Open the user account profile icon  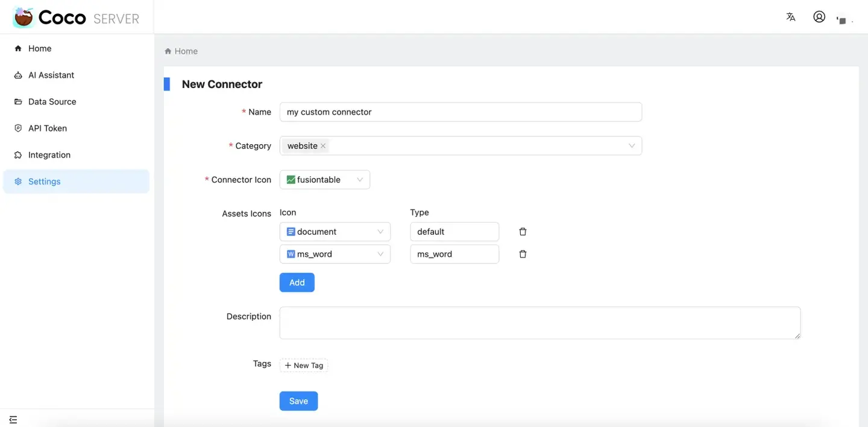819,16
